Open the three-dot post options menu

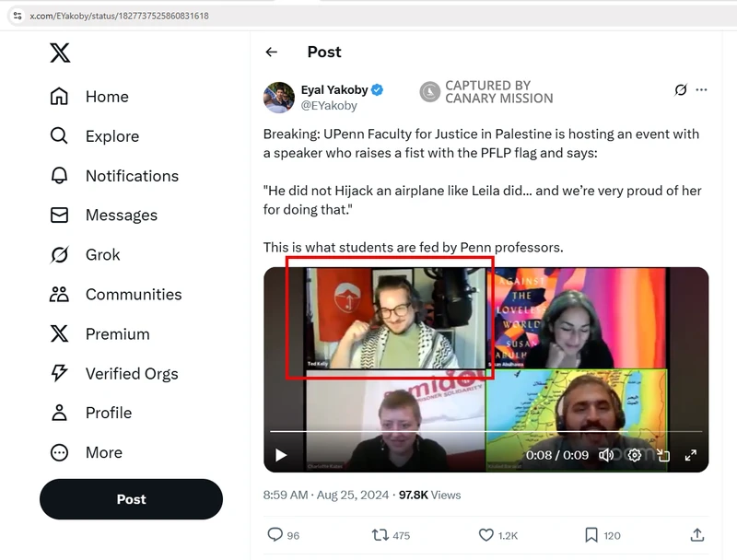point(702,90)
